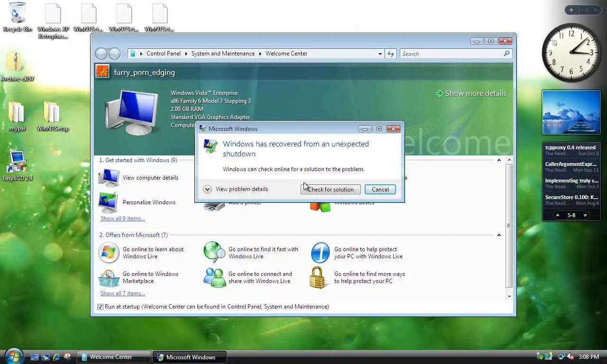This screenshot has width=607, height=364.
Task: Click the add gadget plus button
Action: click(571, 10)
